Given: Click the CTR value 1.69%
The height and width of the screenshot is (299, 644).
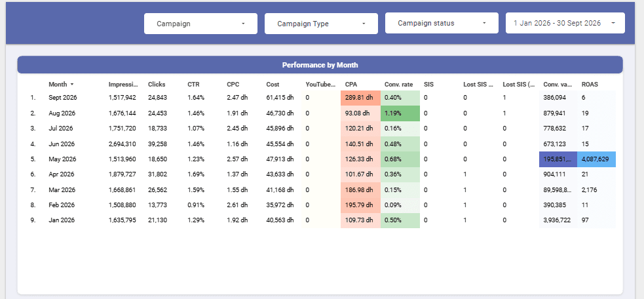Looking at the screenshot, I should point(195,174).
